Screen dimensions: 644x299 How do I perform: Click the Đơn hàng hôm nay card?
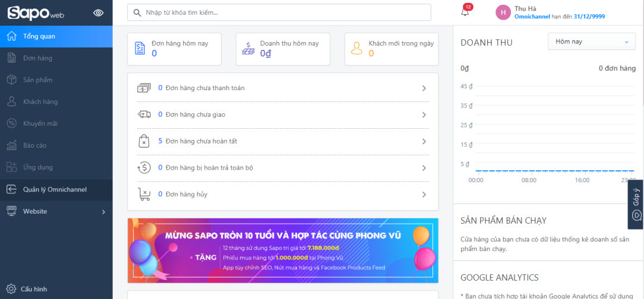pyautogui.click(x=174, y=49)
